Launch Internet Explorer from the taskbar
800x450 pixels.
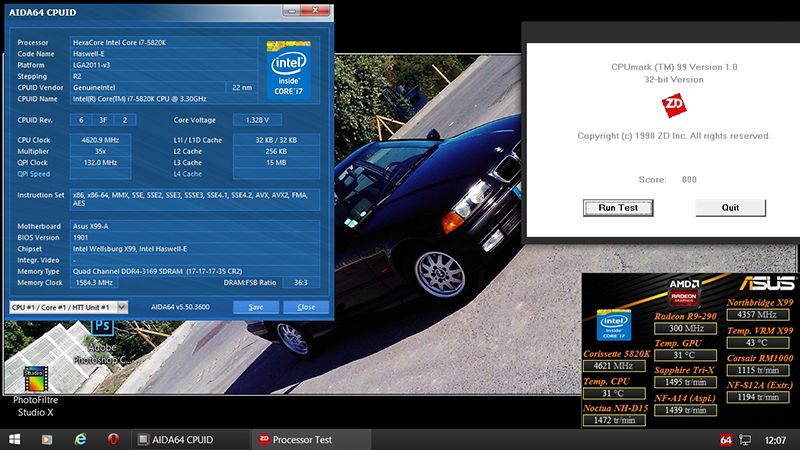[80, 439]
